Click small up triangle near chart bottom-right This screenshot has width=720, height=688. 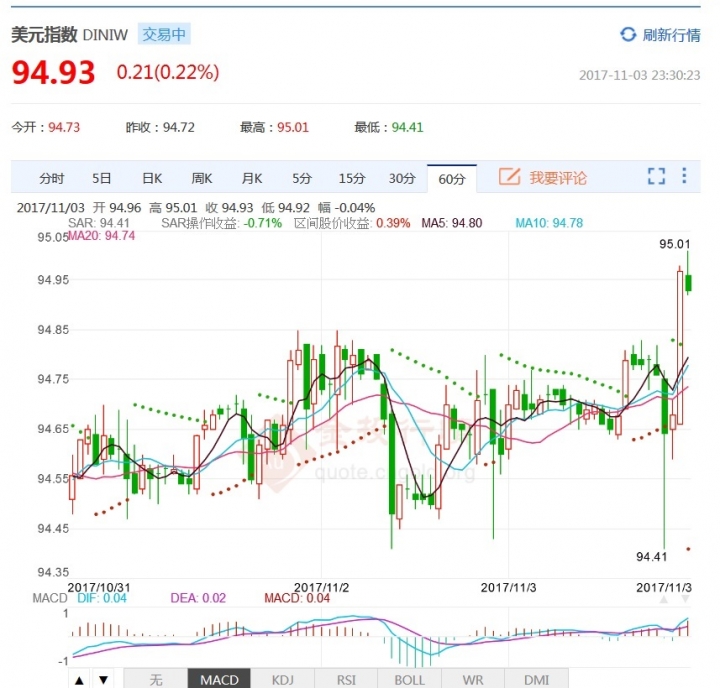(662, 599)
